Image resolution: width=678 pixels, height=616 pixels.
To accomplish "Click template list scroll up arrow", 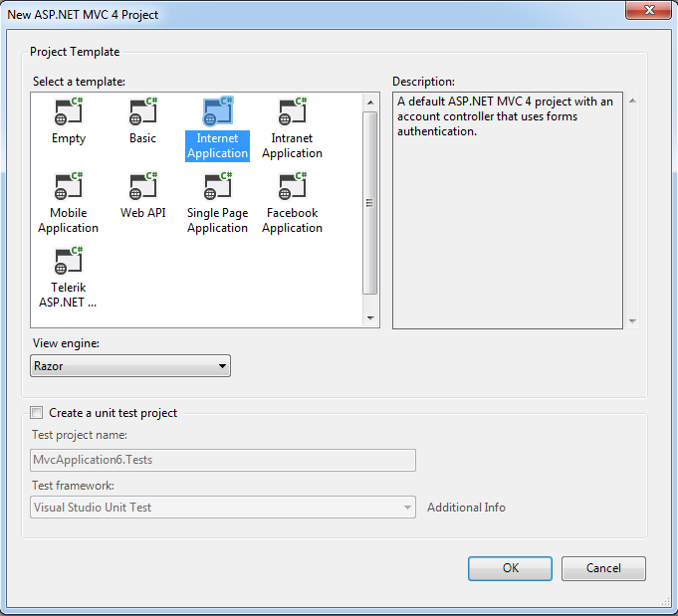I will point(370,103).
